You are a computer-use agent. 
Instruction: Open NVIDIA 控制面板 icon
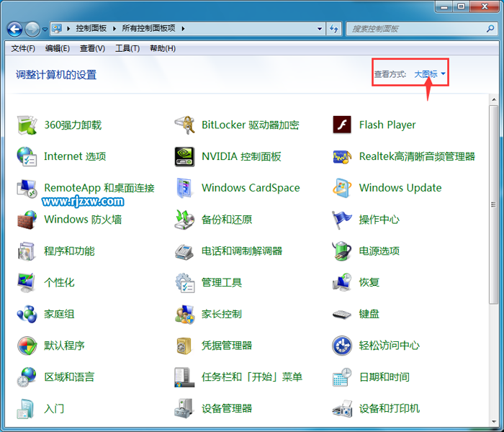click(184, 156)
